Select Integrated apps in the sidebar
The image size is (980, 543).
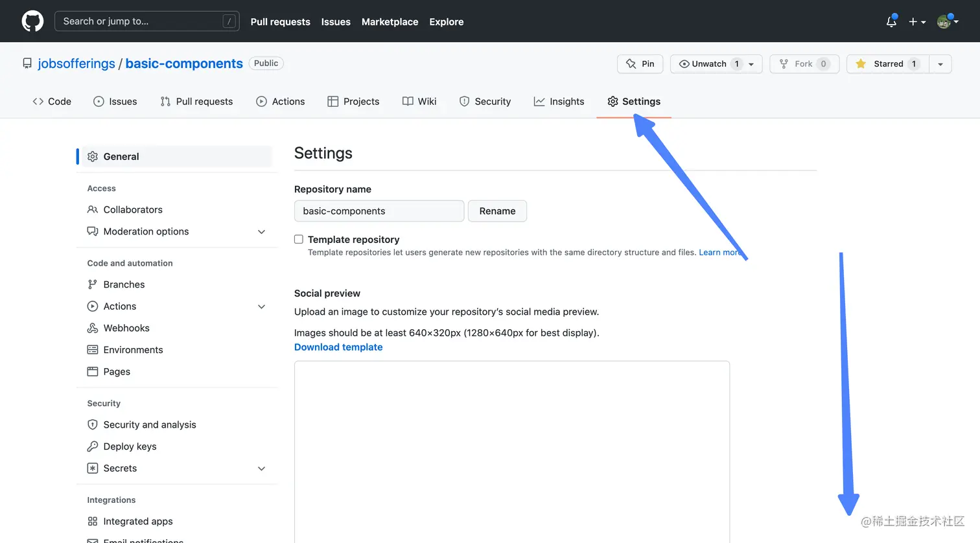pos(138,521)
